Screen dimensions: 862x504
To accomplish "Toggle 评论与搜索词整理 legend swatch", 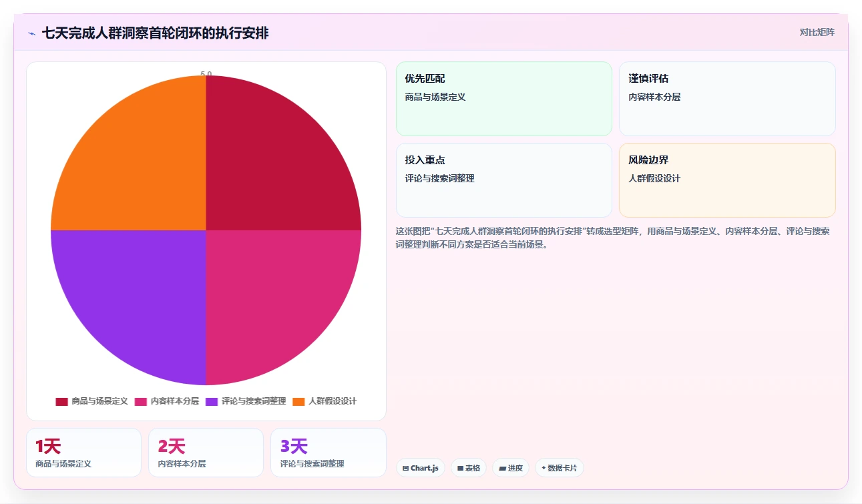I will [212, 401].
